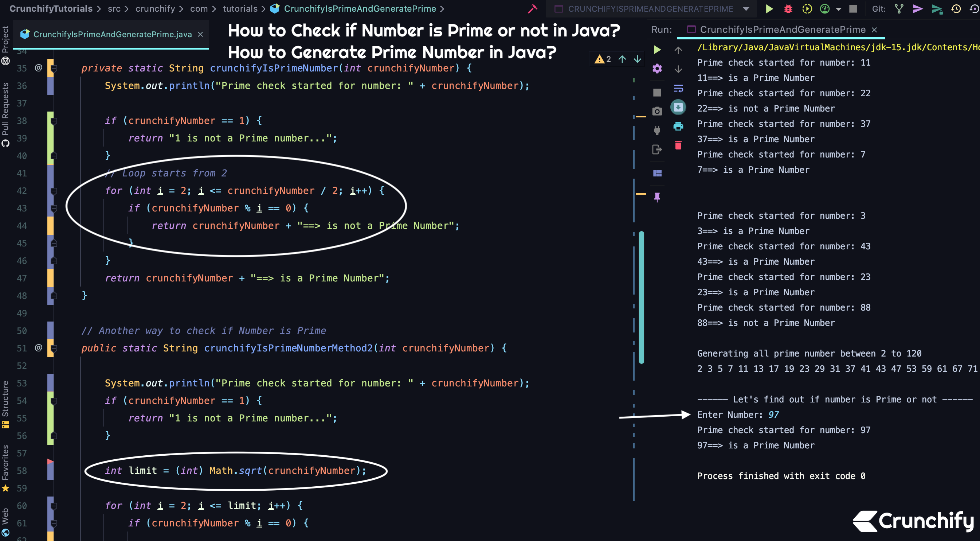This screenshot has height=541, width=980.
Task: Start a debugging session with the bug icon
Action: pyautogui.click(x=788, y=9)
